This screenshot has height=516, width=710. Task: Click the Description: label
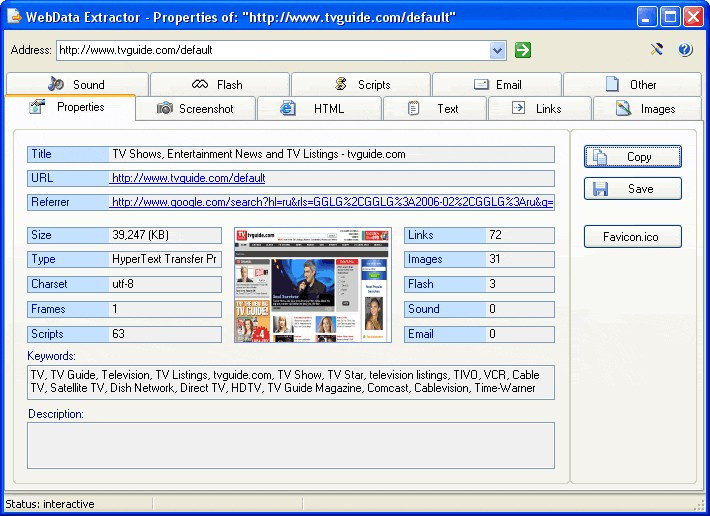click(56, 414)
